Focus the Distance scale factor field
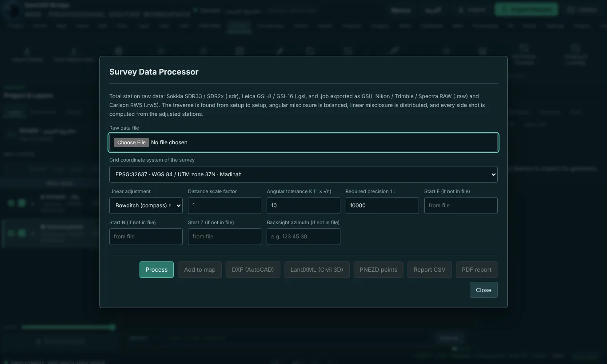Viewport: 607px width, 364px height. 224,206
